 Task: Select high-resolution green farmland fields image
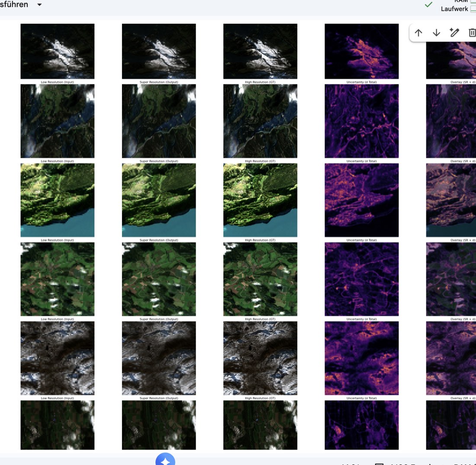coord(260,279)
